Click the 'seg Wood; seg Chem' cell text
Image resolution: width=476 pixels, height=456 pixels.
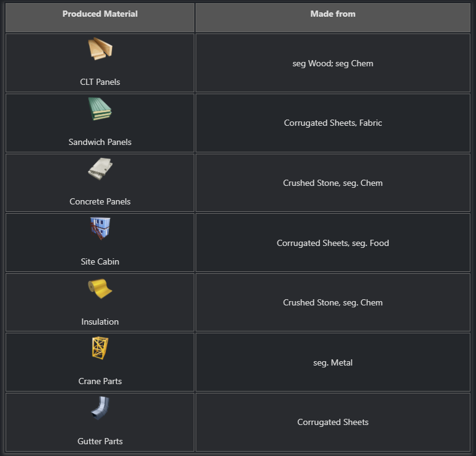point(333,63)
